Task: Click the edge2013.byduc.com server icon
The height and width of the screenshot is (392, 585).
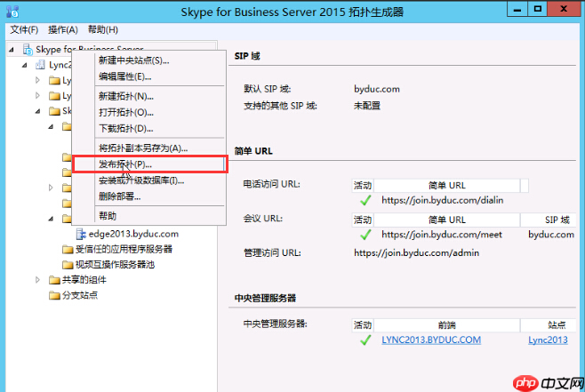Action: (x=81, y=234)
